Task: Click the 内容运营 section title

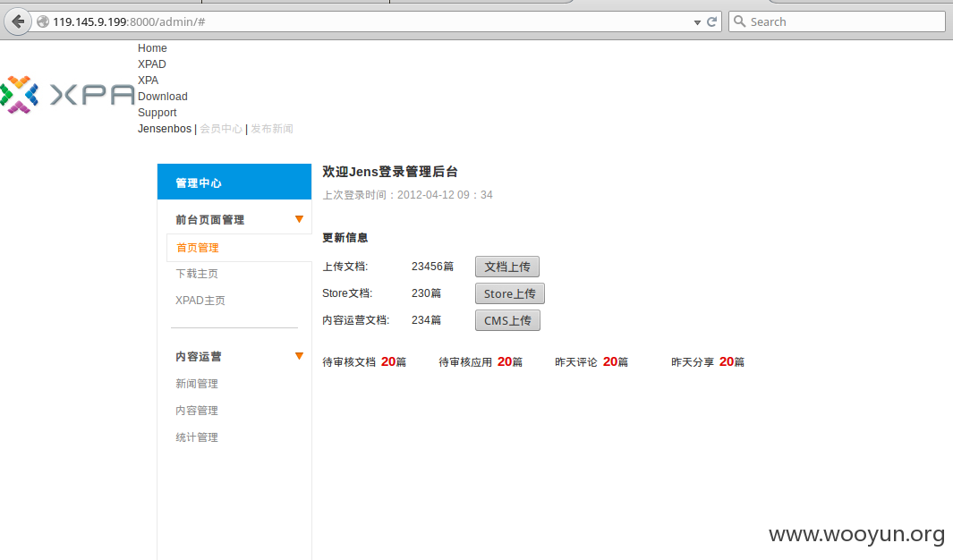Action: (x=198, y=357)
